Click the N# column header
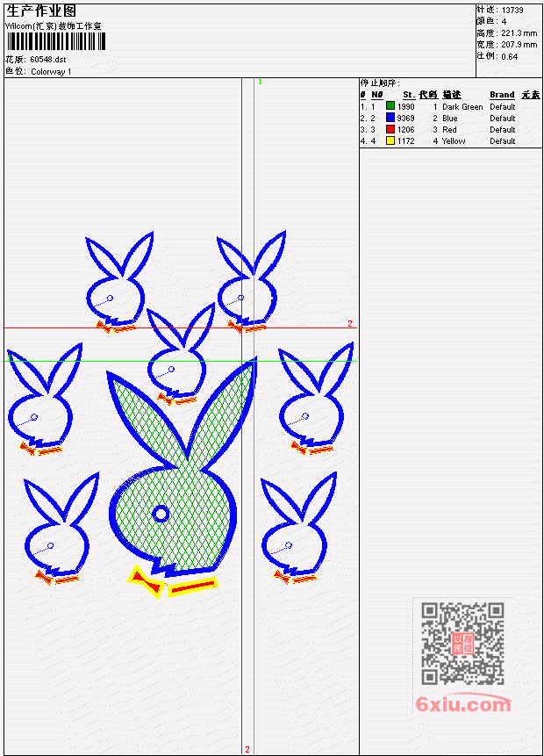This screenshot has width=544, height=756. click(x=376, y=95)
